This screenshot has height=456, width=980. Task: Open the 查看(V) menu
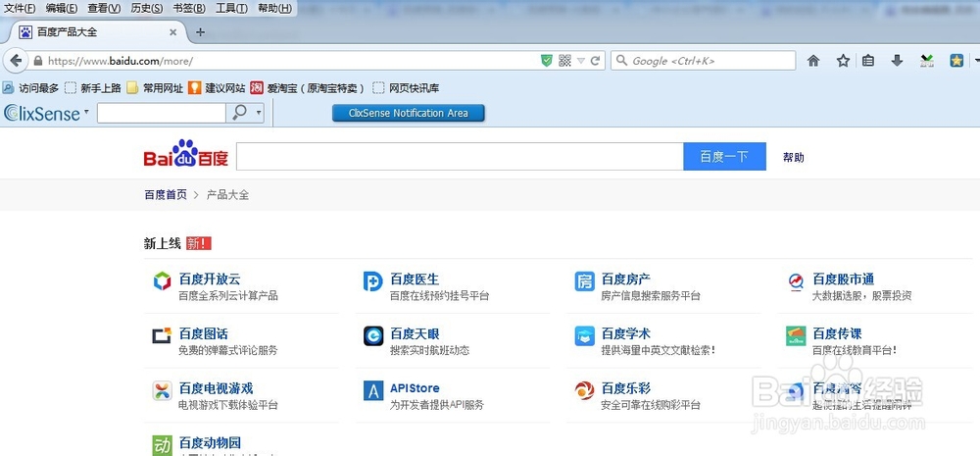(x=104, y=8)
